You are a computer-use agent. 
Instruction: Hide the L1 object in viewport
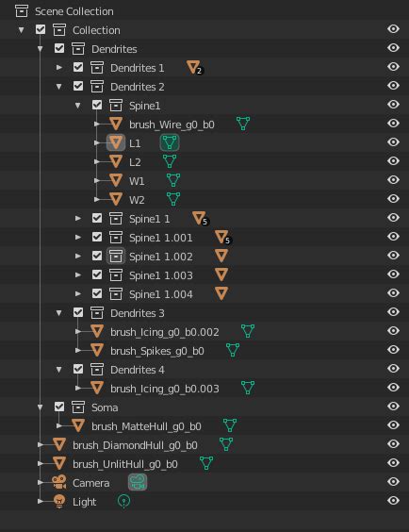393,142
